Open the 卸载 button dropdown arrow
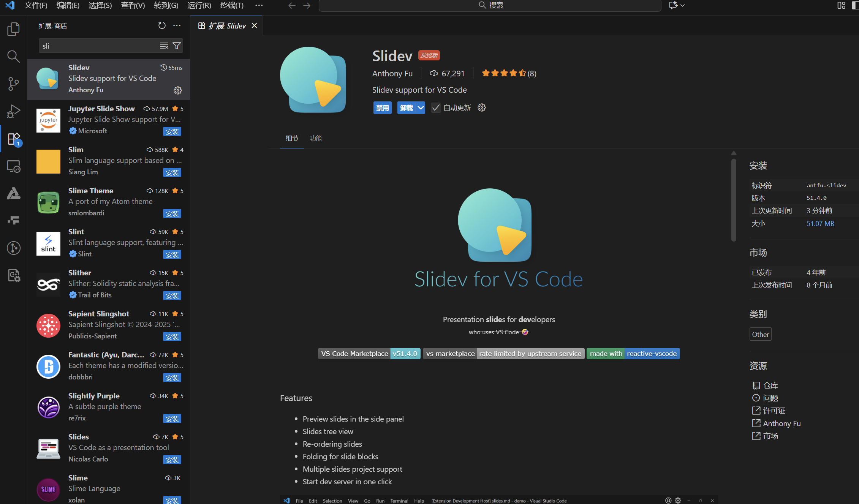Viewport: 859px width, 504px height. [x=420, y=107]
